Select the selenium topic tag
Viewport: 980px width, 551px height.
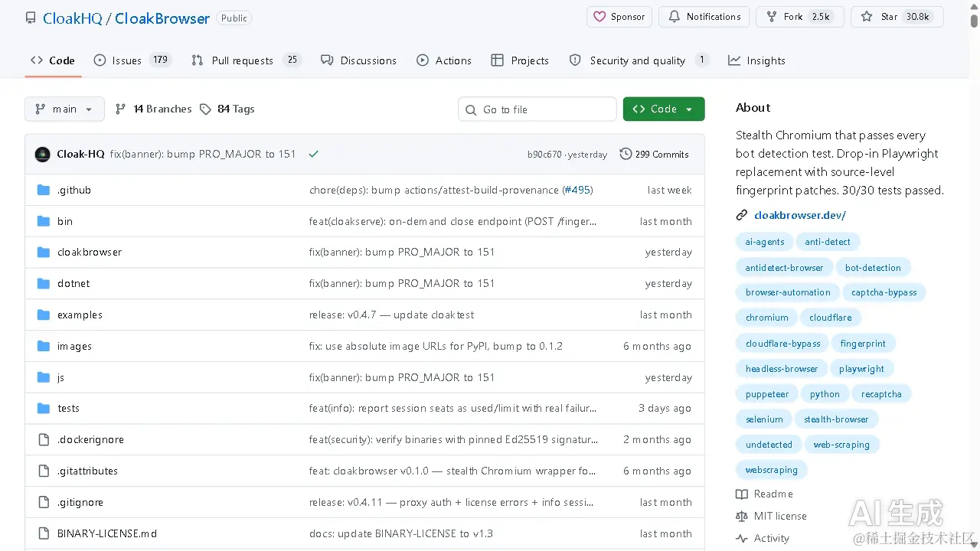(764, 419)
